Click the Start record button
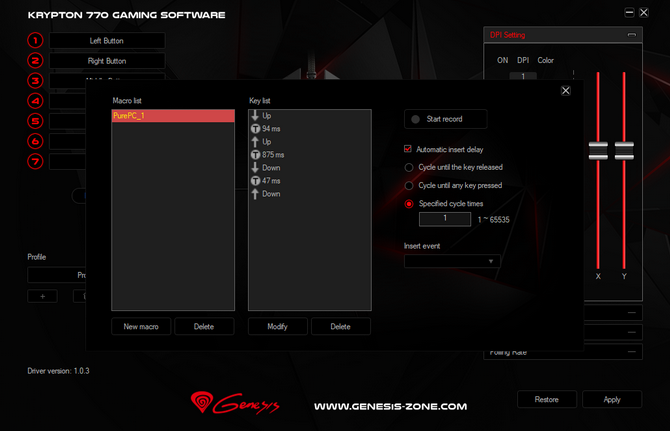 tap(445, 119)
